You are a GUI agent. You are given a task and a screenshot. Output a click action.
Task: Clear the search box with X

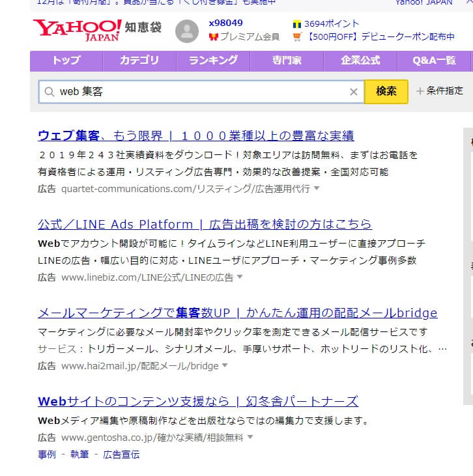[353, 92]
